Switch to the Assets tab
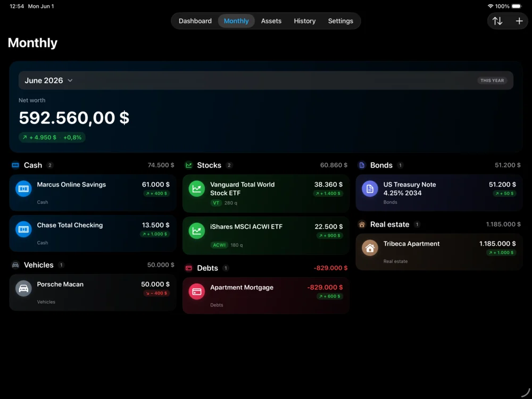The height and width of the screenshot is (399, 532). [x=271, y=21]
